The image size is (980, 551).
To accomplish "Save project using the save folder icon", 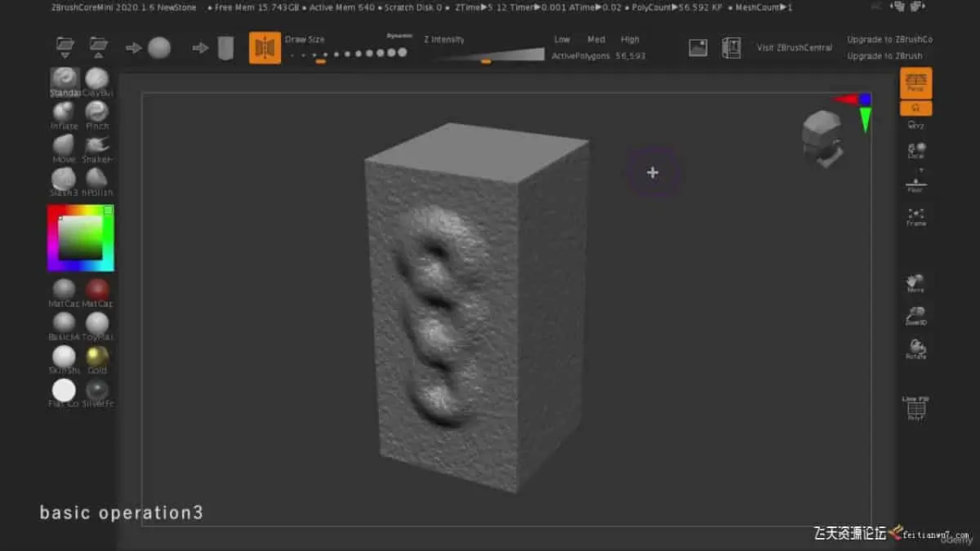I will 99,47.
